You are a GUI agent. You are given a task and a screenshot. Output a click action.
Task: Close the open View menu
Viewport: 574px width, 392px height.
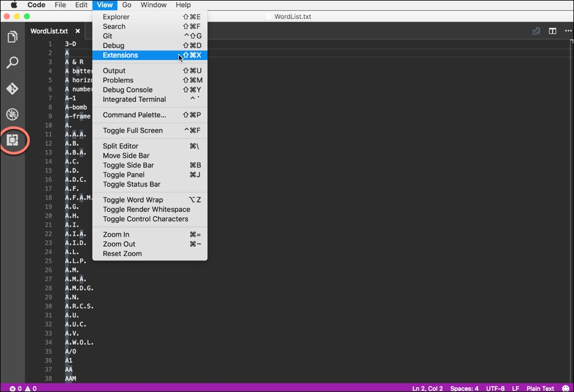tap(105, 5)
